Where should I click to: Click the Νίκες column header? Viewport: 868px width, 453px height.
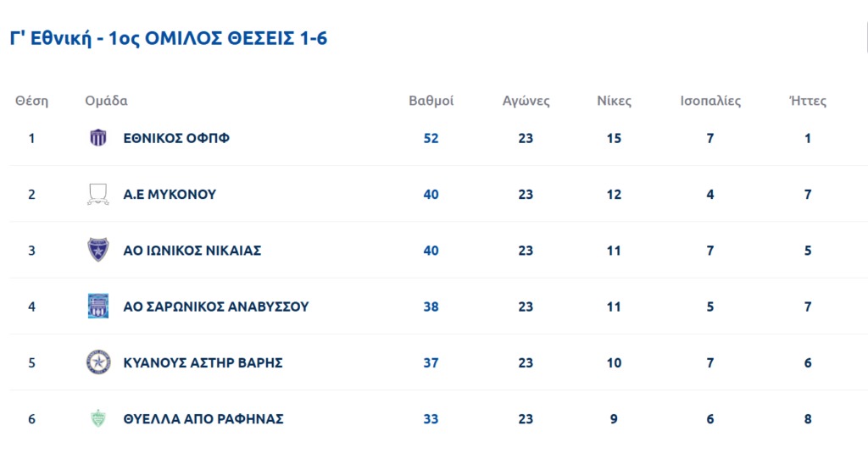click(x=614, y=101)
